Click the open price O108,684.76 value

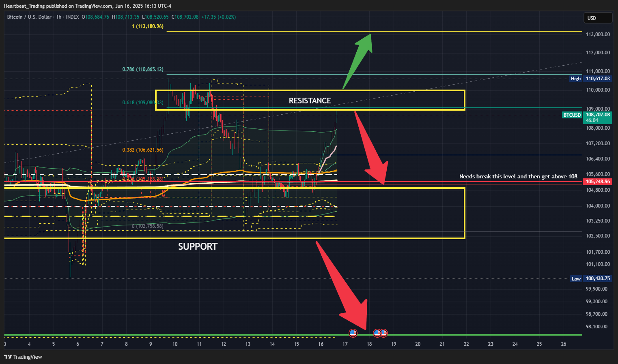(x=95, y=17)
